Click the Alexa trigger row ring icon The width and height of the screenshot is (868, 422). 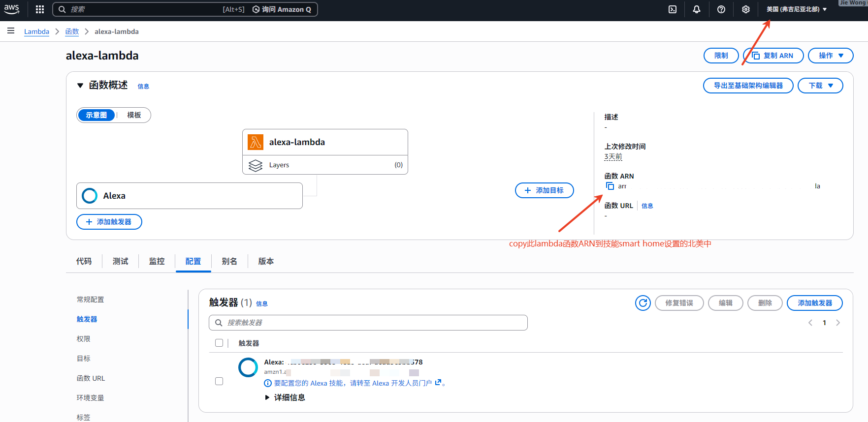248,367
